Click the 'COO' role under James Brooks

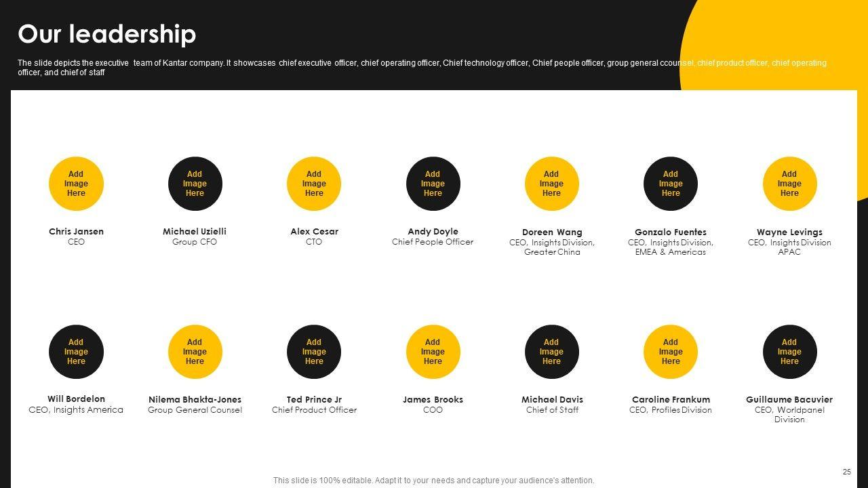click(433, 410)
